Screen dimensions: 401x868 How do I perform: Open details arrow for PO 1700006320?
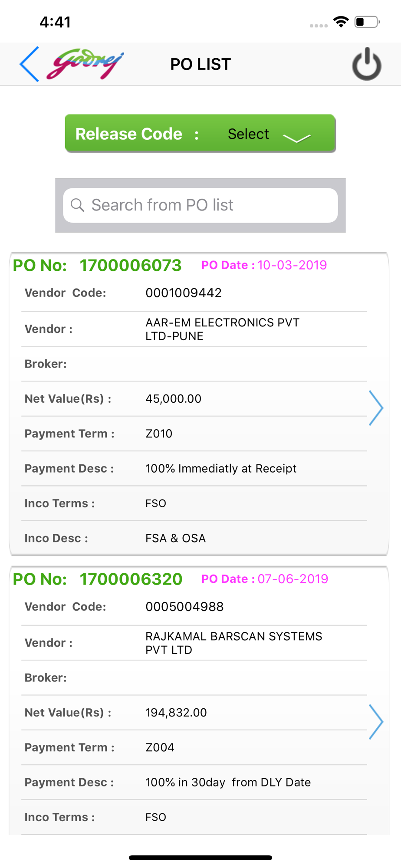pos(376,721)
